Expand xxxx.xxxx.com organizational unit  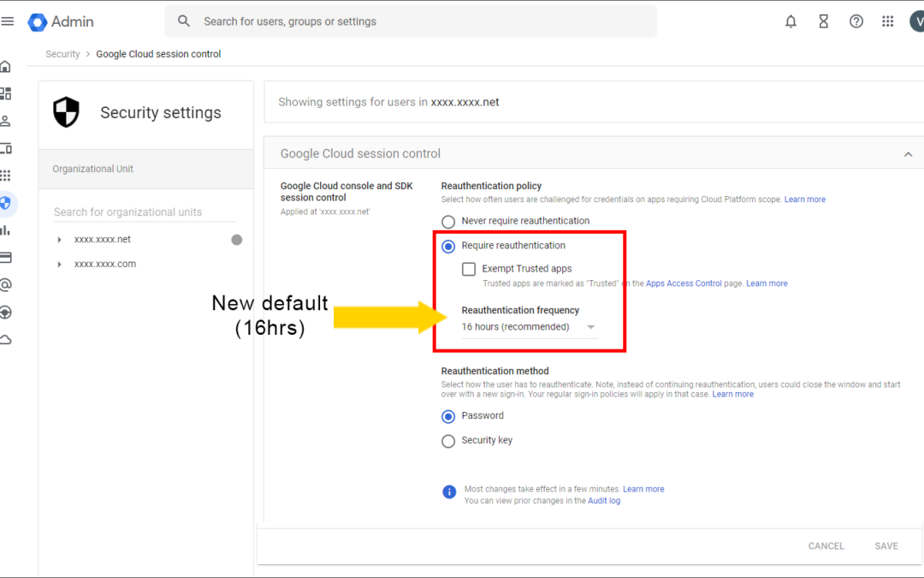[x=59, y=265]
